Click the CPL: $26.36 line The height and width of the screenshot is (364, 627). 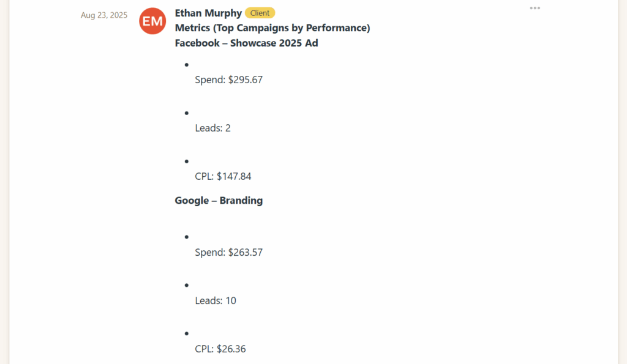pos(220,349)
